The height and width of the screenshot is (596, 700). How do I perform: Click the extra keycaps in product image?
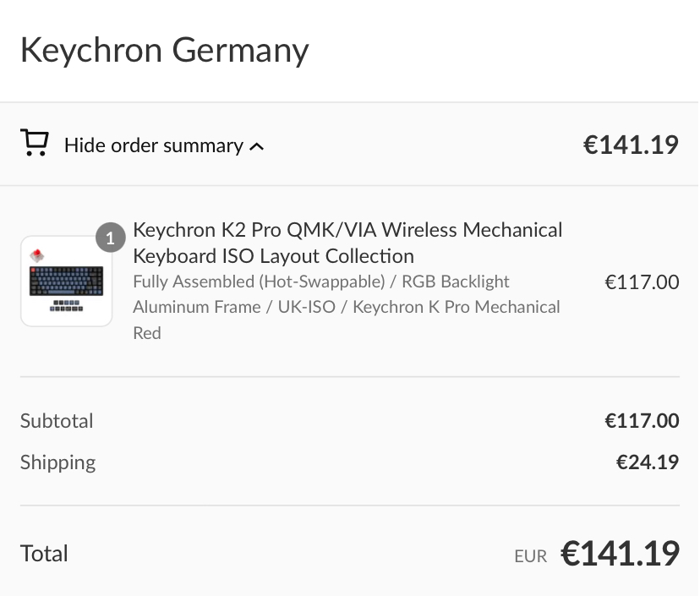[x=66, y=306]
